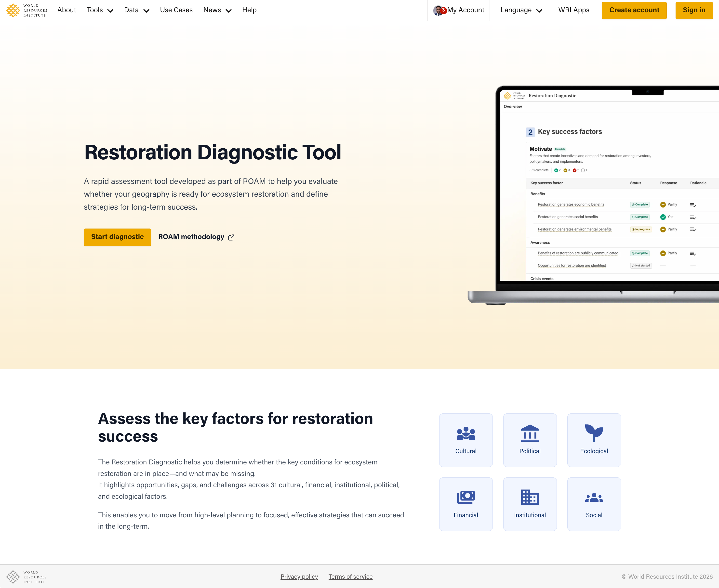Viewport: 719px width, 588px height.
Task: Click the Social card label
Action: pos(594,515)
